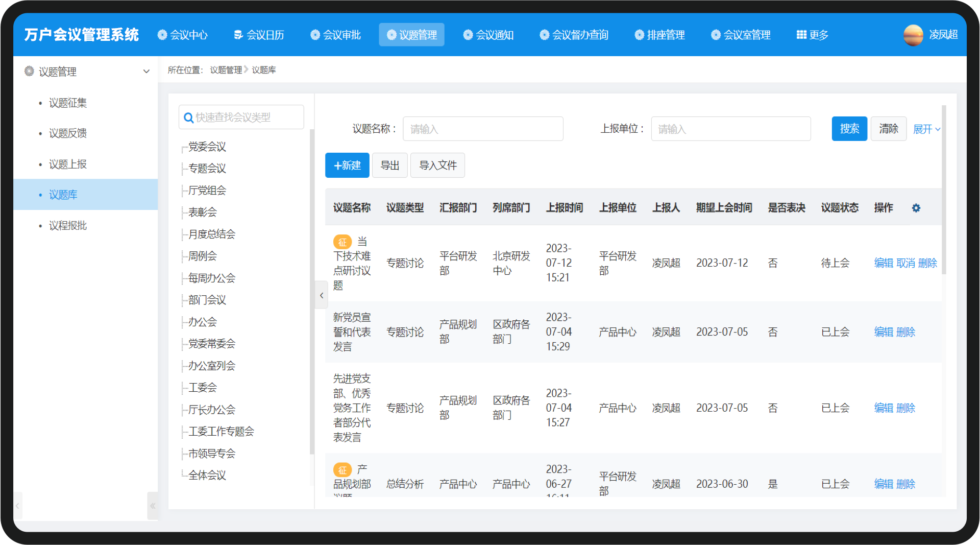
Task: Click 删除 in the 2023-06-30 row
Action: pos(905,484)
